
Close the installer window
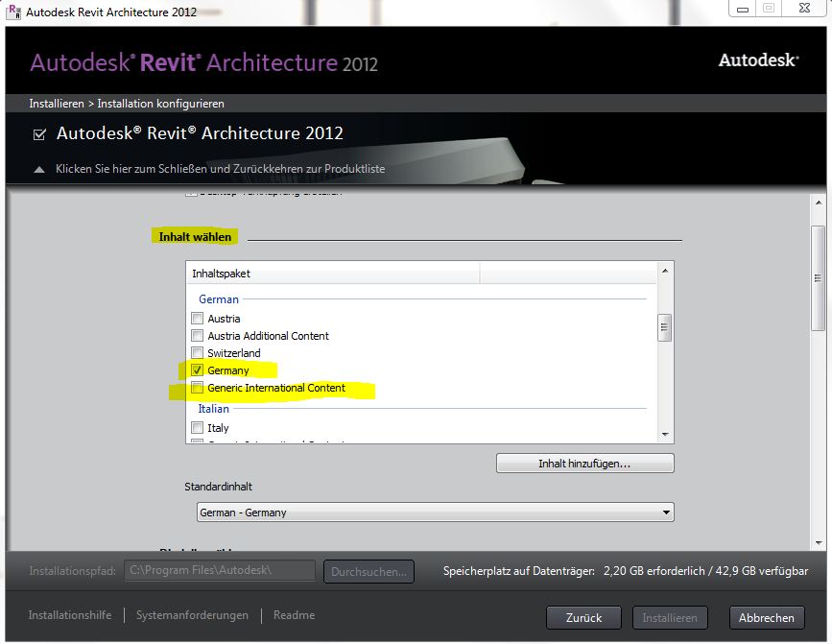tap(804, 8)
